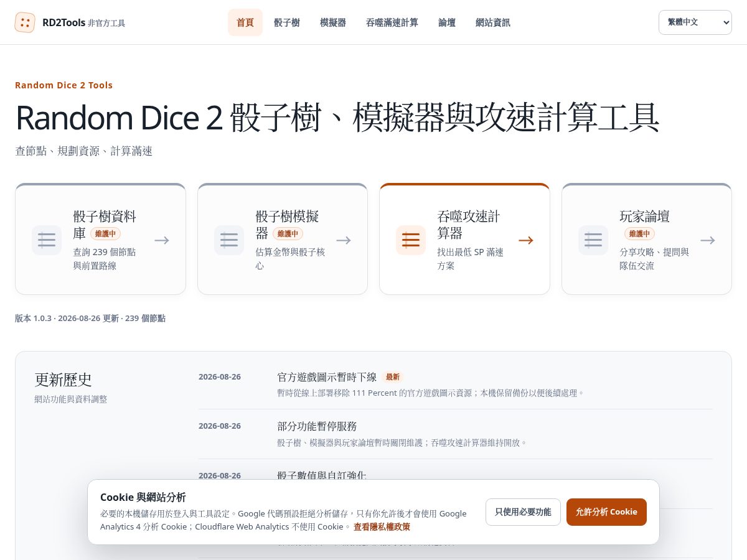Open the 吞噬攻速計算器 card title
The height and width of the screenshot is (560, 747).
tap(468, 225)
